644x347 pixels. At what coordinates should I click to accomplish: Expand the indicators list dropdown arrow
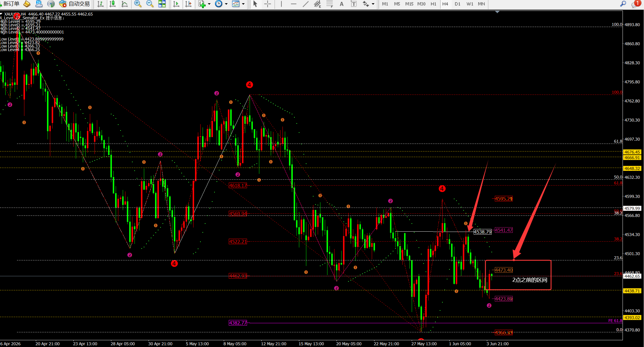click(209, 4)
